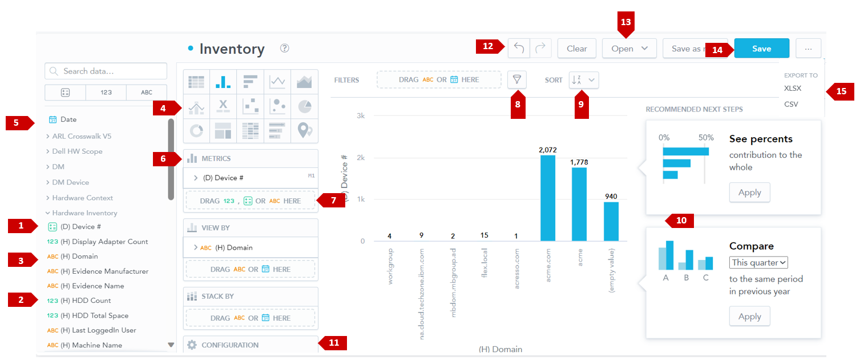Export to XLSX
Viewport: 868px width, 364px height.
[793, 89]
